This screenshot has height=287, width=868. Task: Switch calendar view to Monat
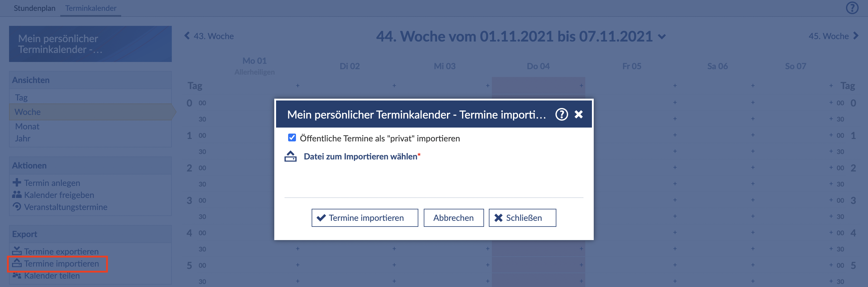click(27, 127)
